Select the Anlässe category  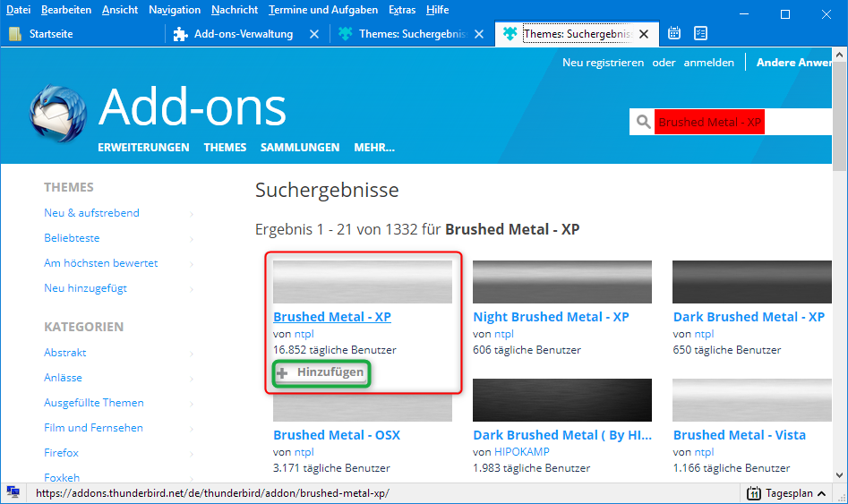[x=63, y=378]
